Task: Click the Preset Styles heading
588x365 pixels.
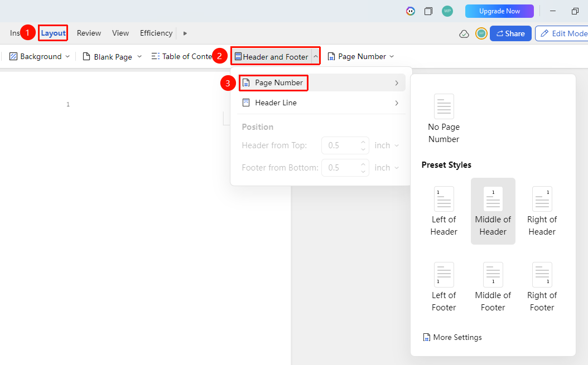Action: tap(446, 165)
